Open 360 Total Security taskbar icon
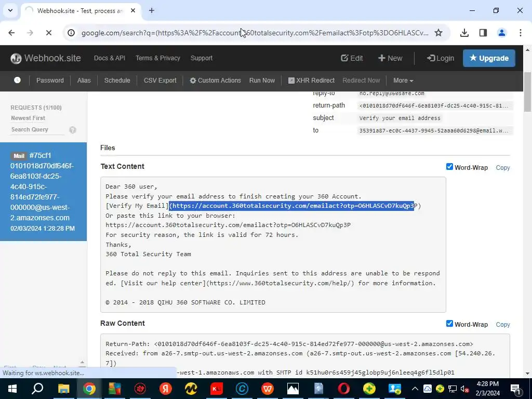Screen dimensions: 532x399 point(369,389)
